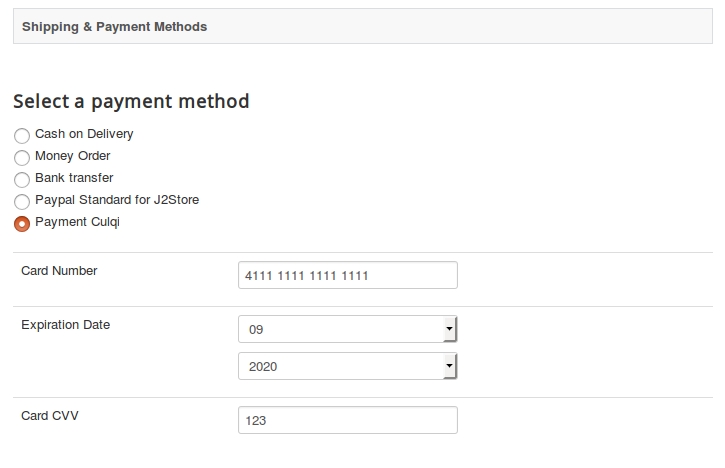Click the 'Cash on Delivery' label text

pyautogui.click(x=84, y=134)
